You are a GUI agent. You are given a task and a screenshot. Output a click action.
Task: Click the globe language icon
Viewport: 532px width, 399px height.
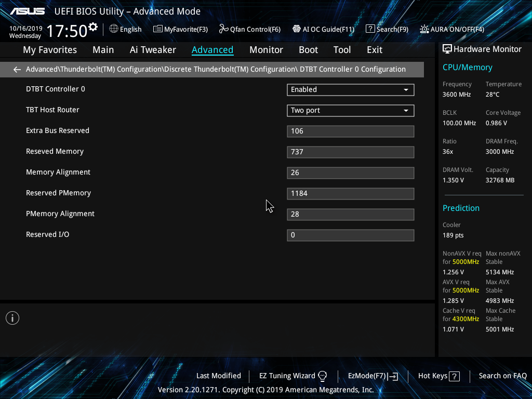[114, 29]
